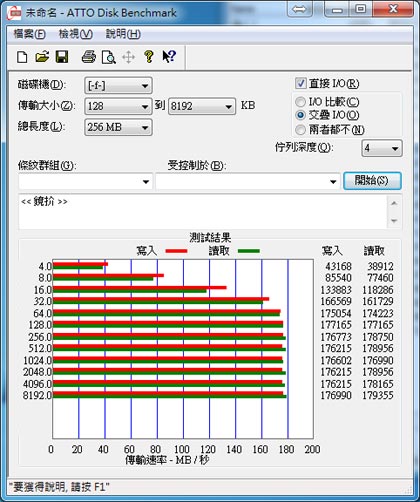This screenshot has width=420, height=502.
Task: Click the New file toolbar icon
Action: click(22, 57)
